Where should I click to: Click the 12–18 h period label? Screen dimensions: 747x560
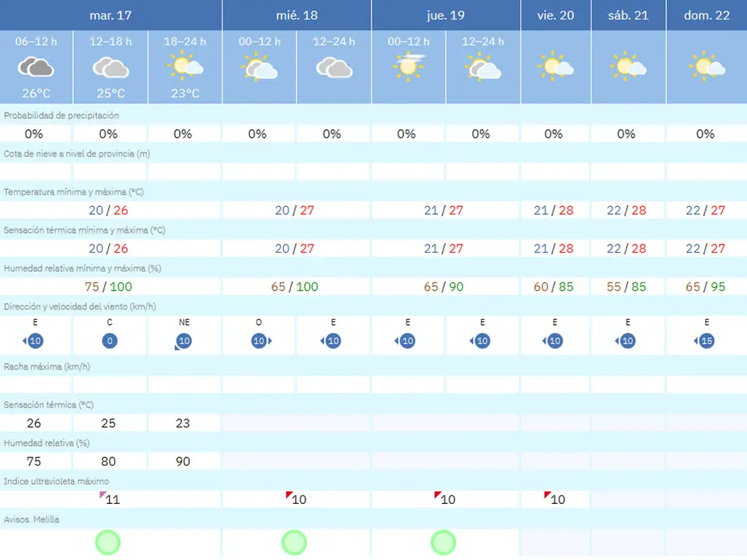click(x=110, y=41)
